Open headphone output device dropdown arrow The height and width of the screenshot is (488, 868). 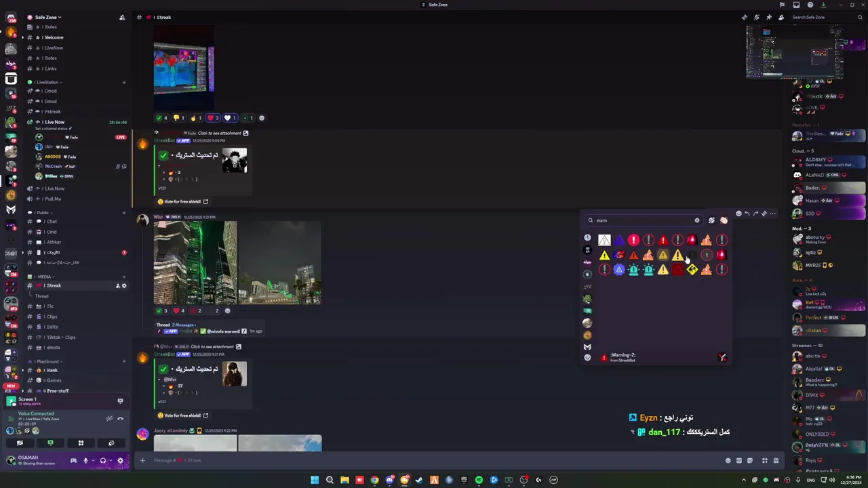coord(111,460)
